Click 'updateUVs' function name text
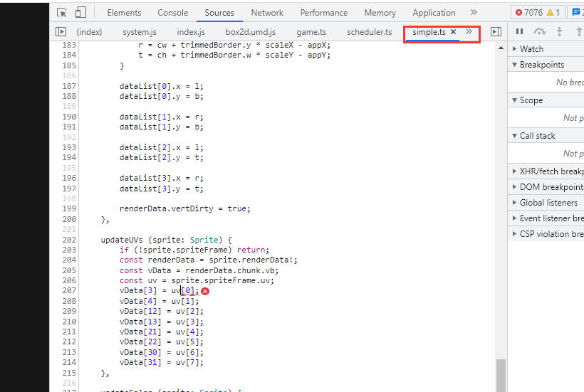The width and height of the screenshot is (584, 392). (x=122, y=240)
